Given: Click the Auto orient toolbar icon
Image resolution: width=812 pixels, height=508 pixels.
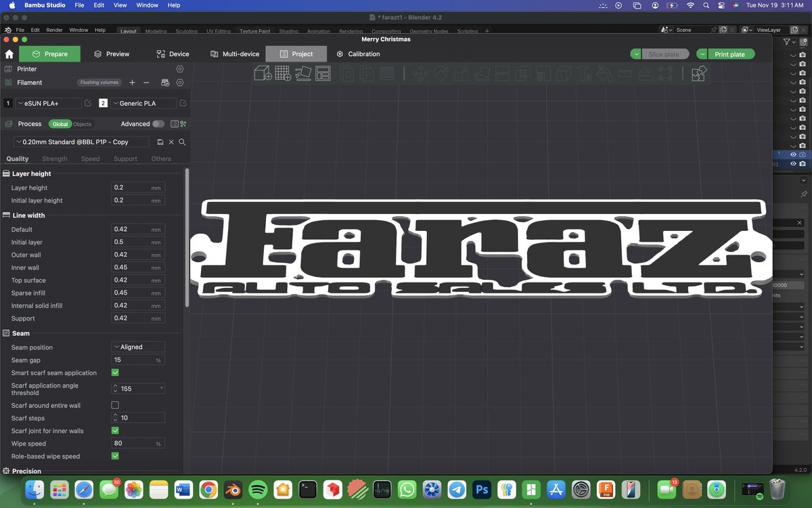Looking at the screenshot, I should (x=303, y=73).
